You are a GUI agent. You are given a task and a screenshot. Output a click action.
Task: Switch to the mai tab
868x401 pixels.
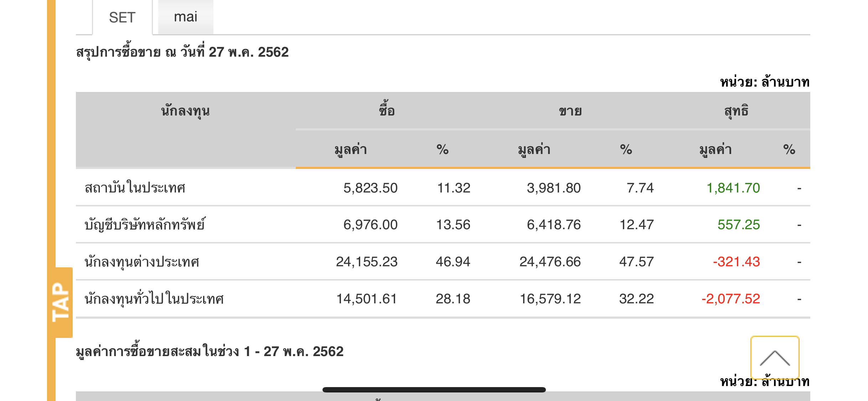[x=186, y=17]
